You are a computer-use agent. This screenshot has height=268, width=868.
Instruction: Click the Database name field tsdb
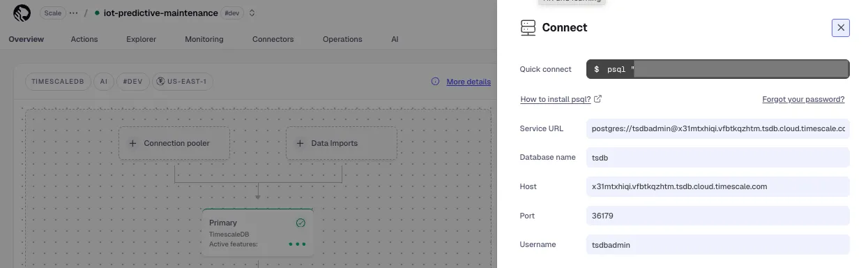click(x=718, y=158)
